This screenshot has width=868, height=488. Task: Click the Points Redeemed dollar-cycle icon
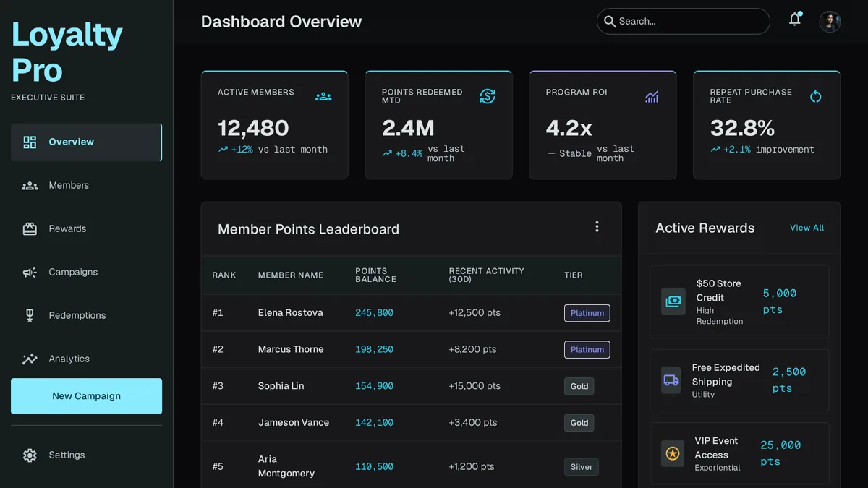[x=488, y=96]
